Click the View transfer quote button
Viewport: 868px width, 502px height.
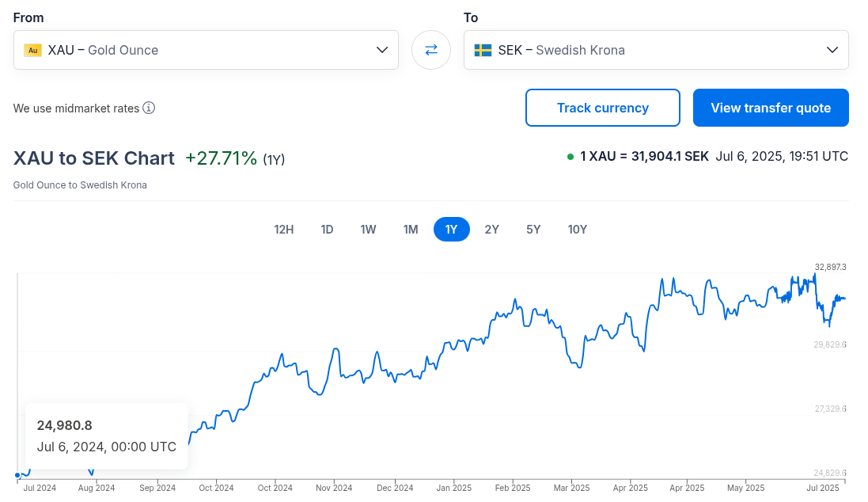click(x=771, y=108)
